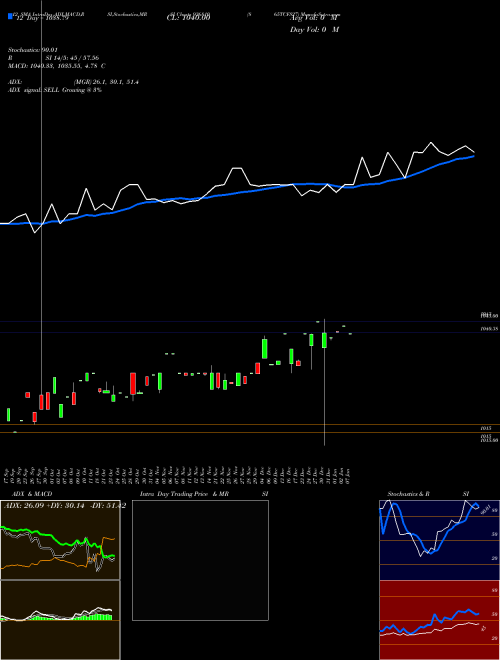Click the 1049.35 price level label
Screen dimensions: 500x660
click(x=490, y=329)
